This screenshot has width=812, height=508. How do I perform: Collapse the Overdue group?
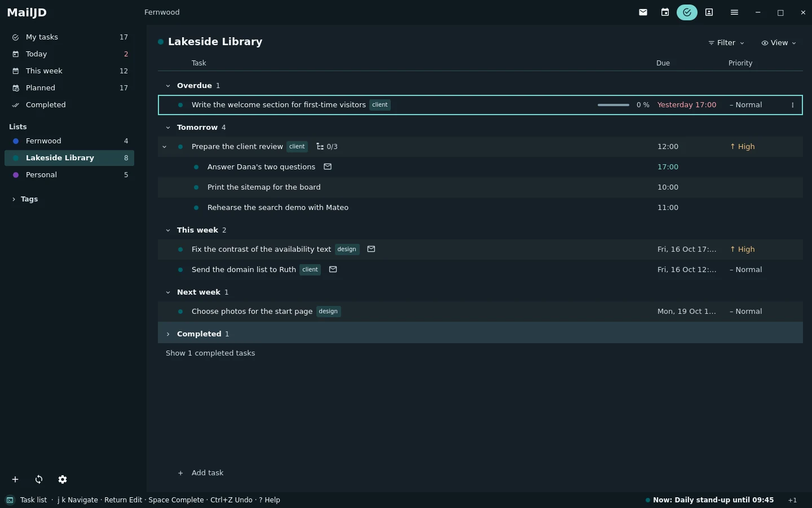(x=168, y=86)
